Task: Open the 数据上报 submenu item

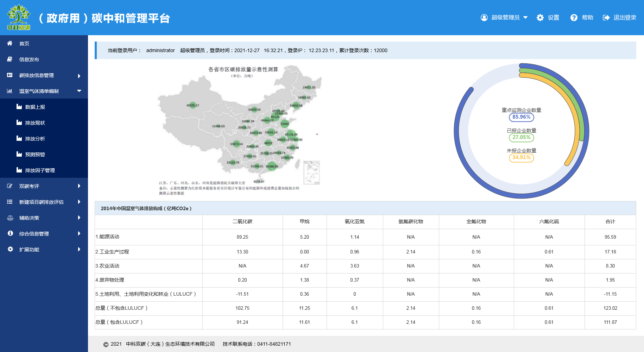Action: (35, 107)
